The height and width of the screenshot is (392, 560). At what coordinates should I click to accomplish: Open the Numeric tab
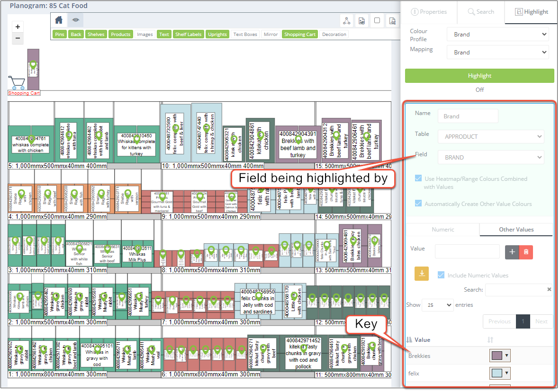point(443,230)
